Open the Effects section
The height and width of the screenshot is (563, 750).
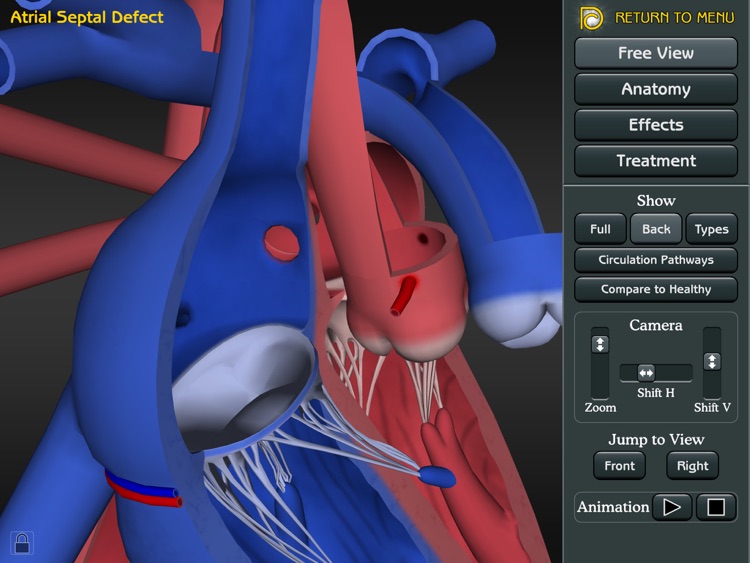[x=655, y=125]
